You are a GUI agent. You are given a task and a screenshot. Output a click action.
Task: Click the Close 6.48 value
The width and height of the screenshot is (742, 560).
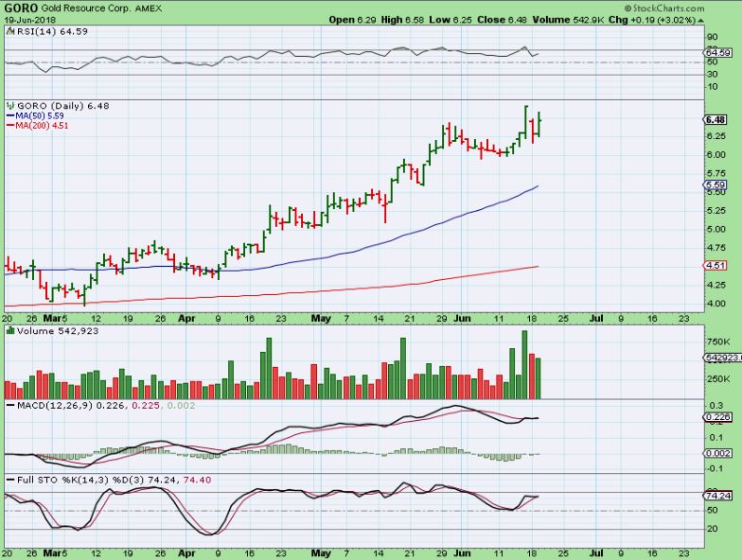pos(502,20)
